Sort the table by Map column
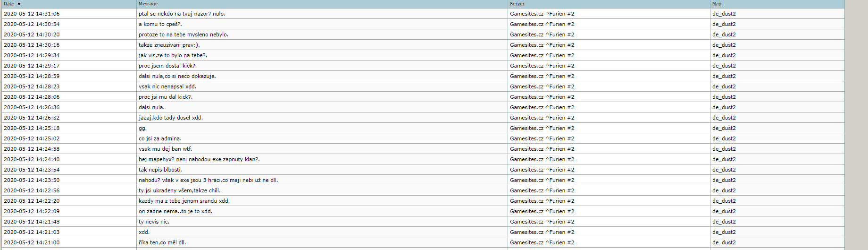The image size is (868, 250). [717, 4]
